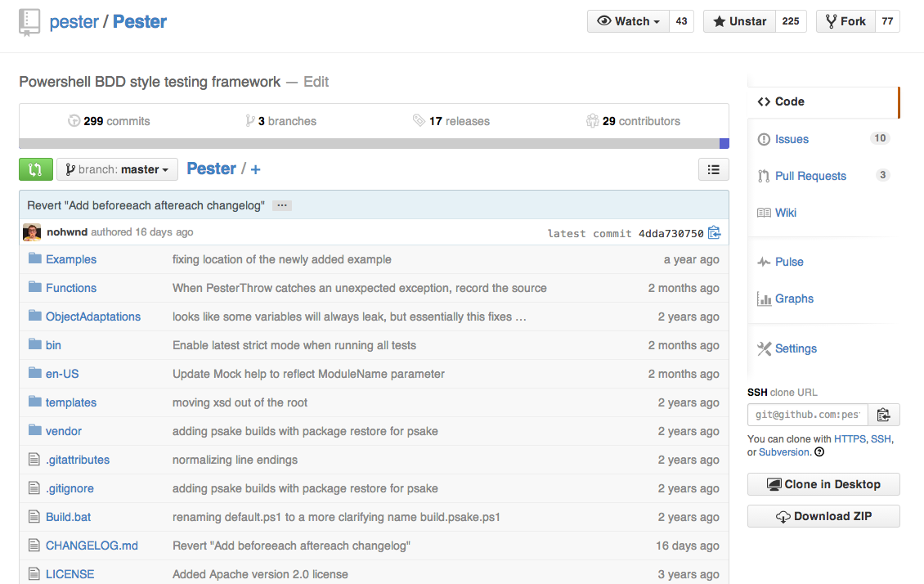Image resolution: width=924 pixels, height=584 pixels.
Task: Toggle the file list view icon button
Action: pos(713,169)
